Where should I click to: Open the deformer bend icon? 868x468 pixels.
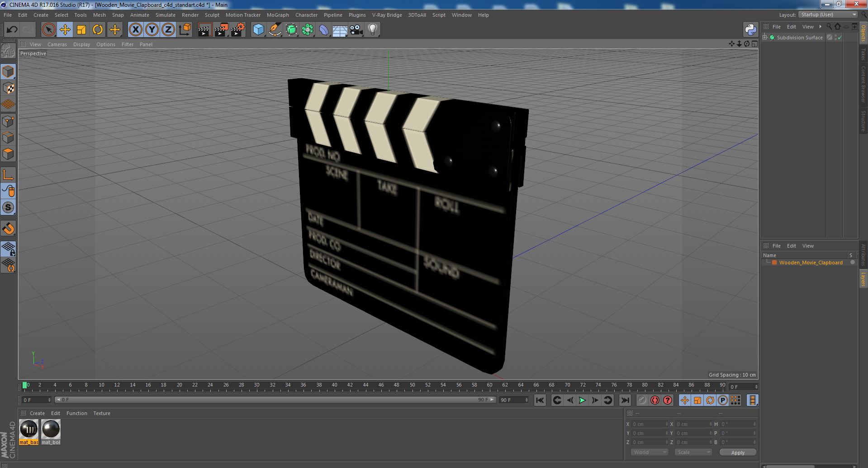(x=324, y=30)
